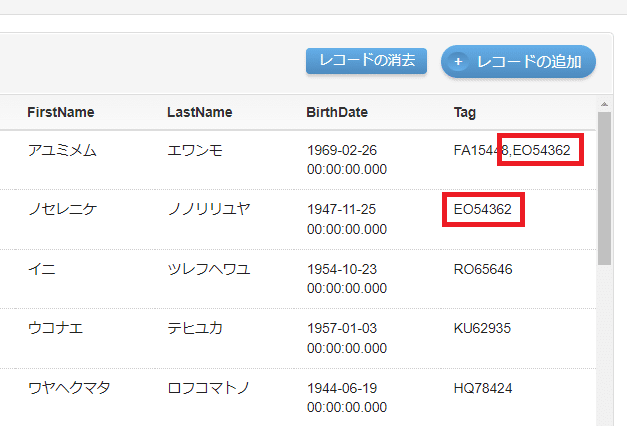Click the RO65646 tag cell

point(483,270)
